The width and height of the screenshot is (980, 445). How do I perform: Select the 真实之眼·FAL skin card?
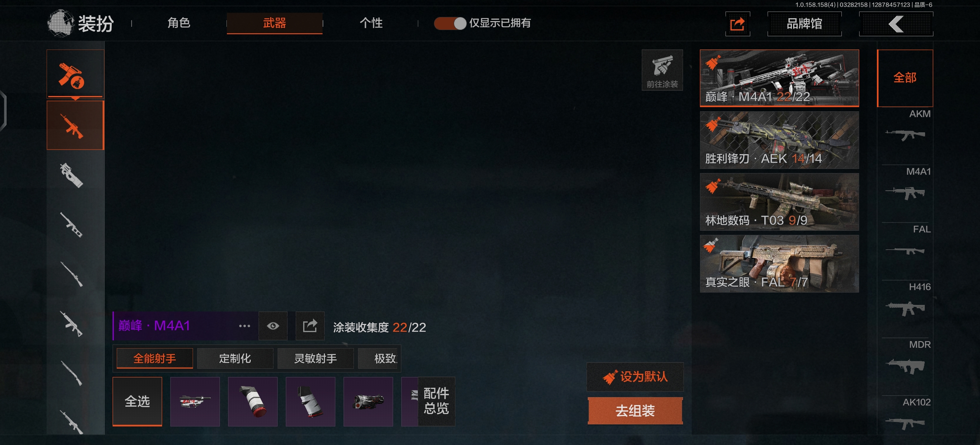click(780, 264)
